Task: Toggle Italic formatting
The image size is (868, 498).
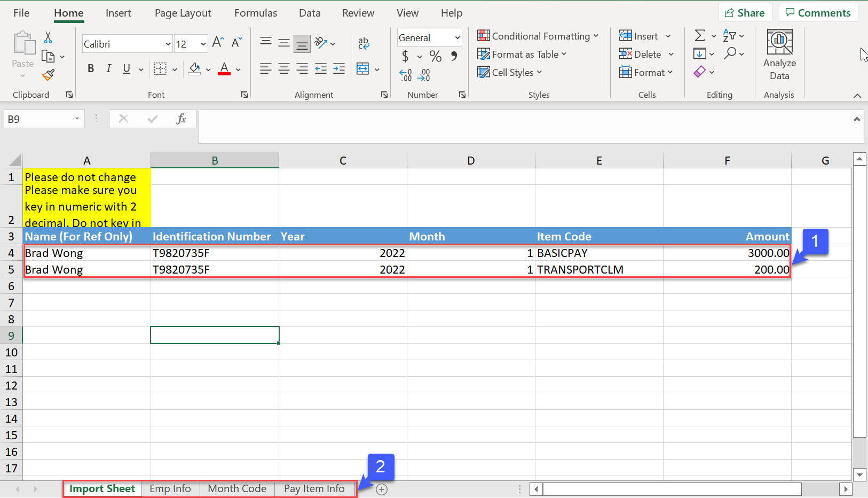Action: pyautogui.click(x=109, y=68)
